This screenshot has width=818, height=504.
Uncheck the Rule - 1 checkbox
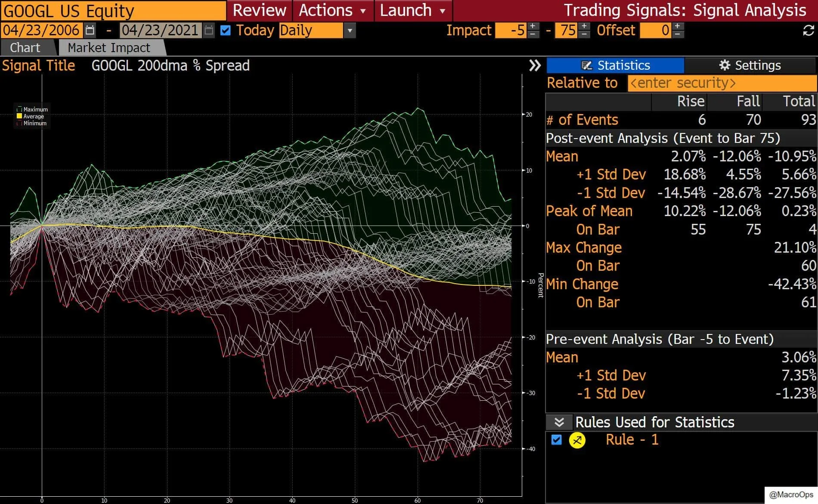pos(556,440)
